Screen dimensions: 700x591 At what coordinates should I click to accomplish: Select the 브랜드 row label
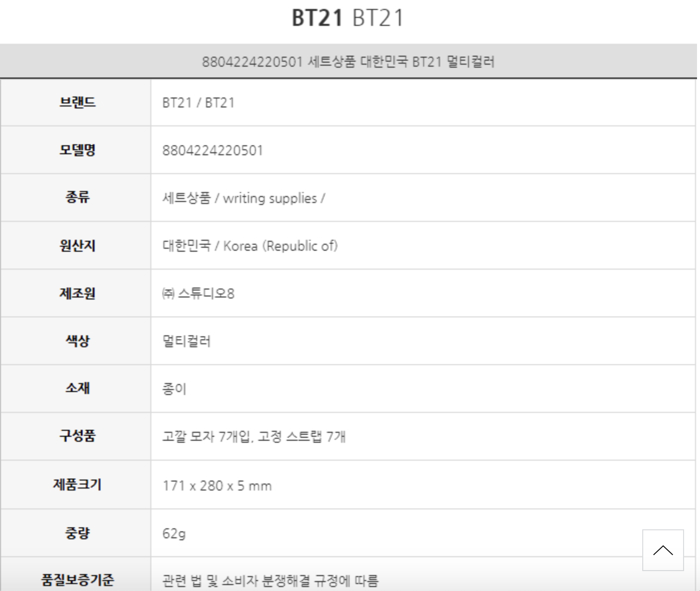77,102
